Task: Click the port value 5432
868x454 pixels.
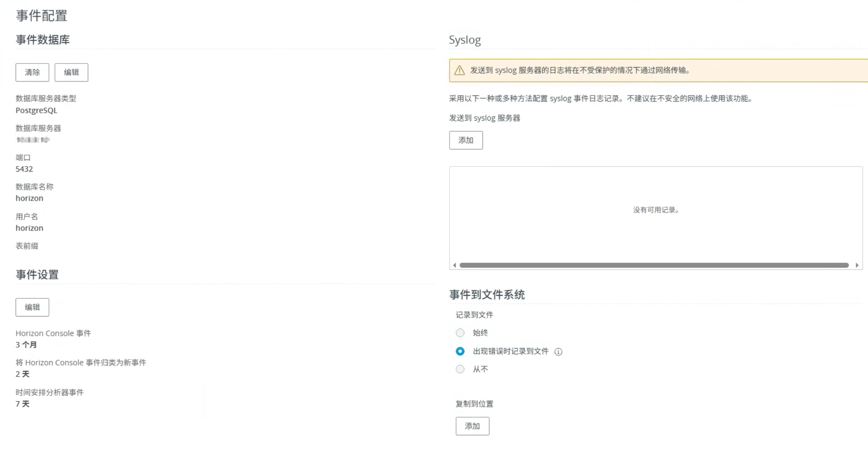Action: point(24,169)
